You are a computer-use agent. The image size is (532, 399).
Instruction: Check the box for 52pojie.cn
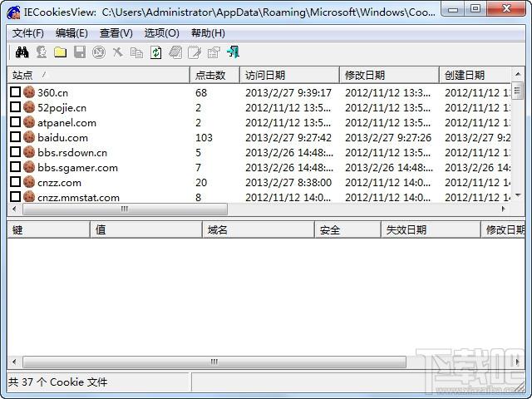(15, 107)
